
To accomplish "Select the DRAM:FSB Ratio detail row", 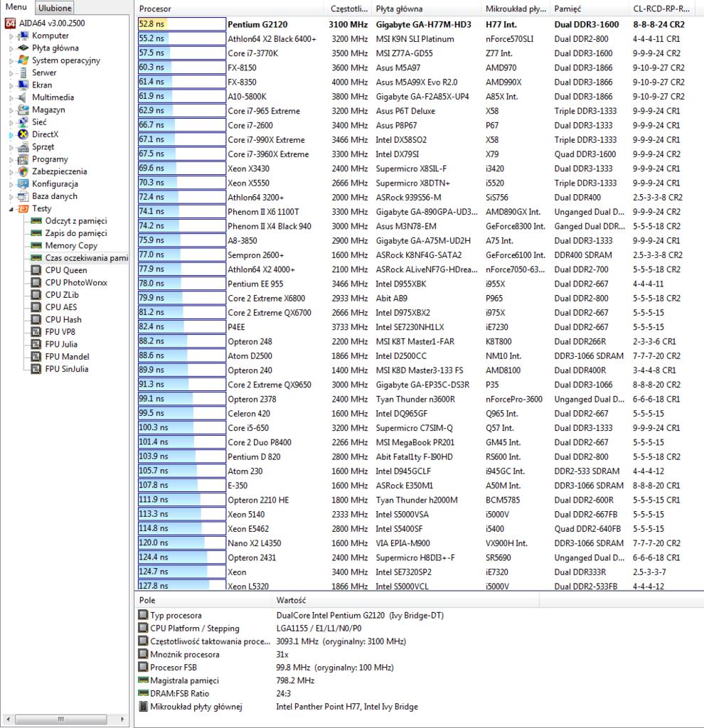I will [419, 693].
